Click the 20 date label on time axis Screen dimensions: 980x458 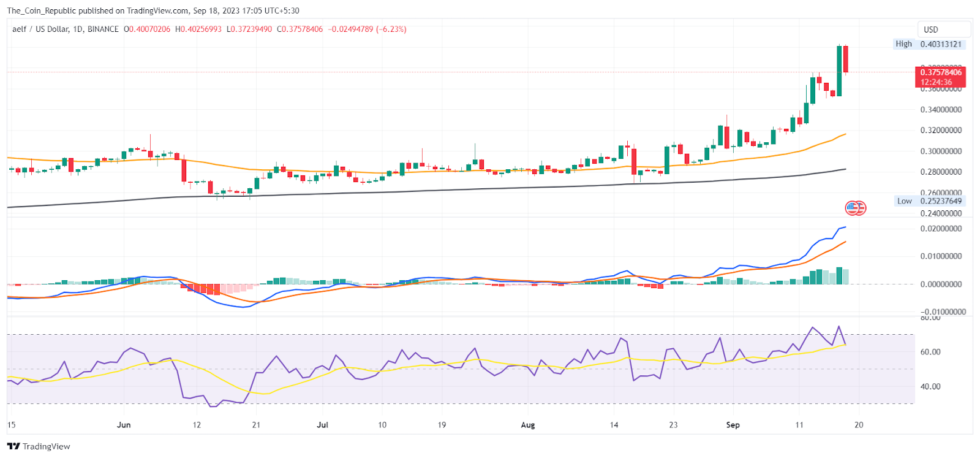tap(859, 425)
